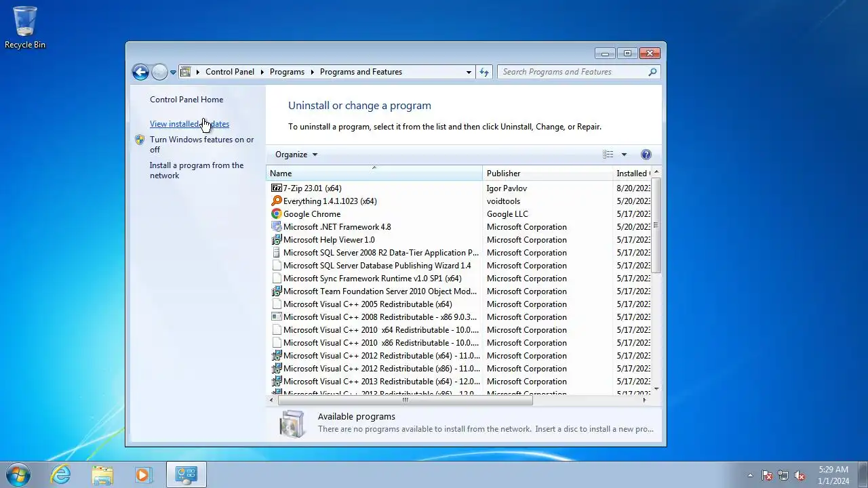Click the SQL Server 2008 R2 Data-Tier icon
This screenshot has height=488, width=868.
pyautogui.click(x=276, y=252)
